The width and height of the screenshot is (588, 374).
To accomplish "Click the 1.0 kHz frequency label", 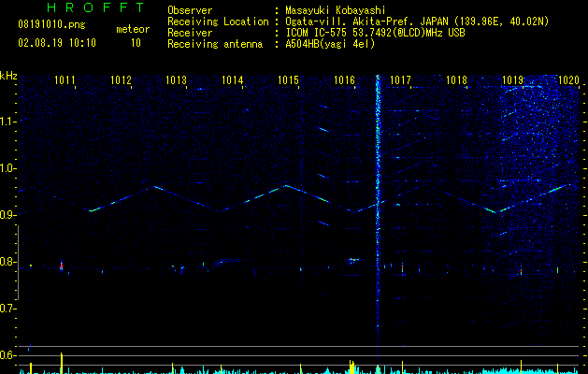I will pyautogui.click(x=7, y=168).
